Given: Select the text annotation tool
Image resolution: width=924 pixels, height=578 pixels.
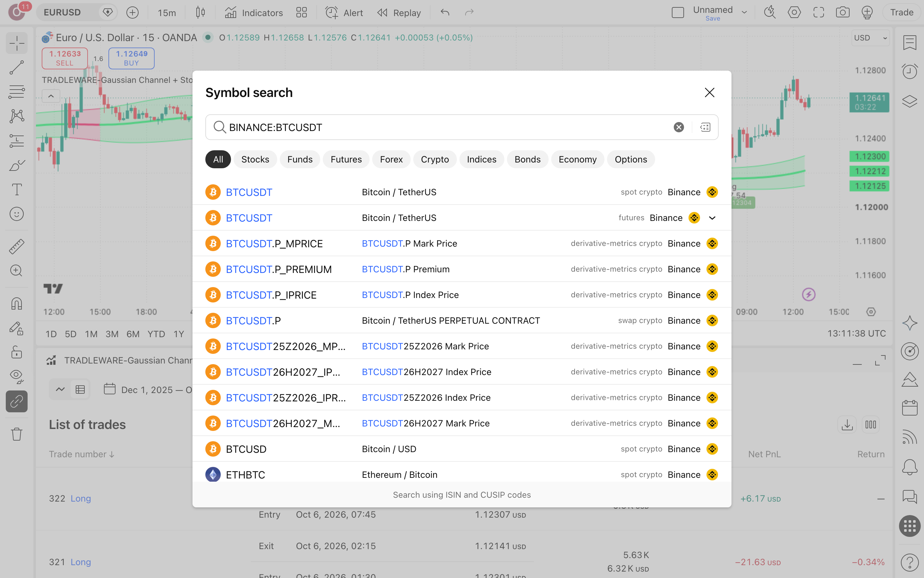Looking at the screenshot, I should point(16,189).
